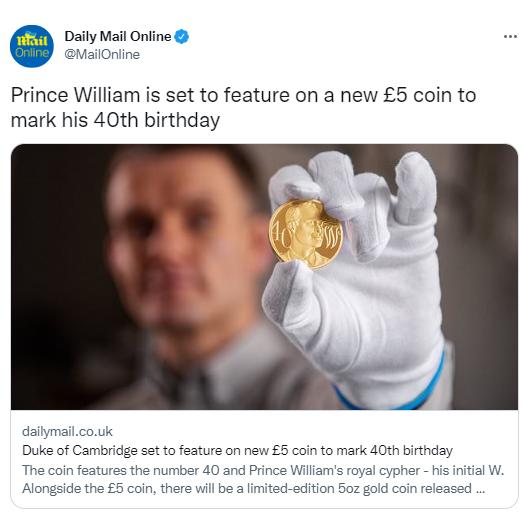
Task: Click the 'mark his 40th birthday' tweet line
Action: (115, 120)
